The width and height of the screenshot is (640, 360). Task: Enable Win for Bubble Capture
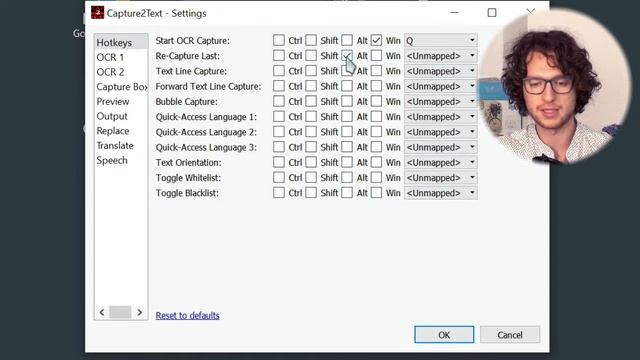point(376,101)
